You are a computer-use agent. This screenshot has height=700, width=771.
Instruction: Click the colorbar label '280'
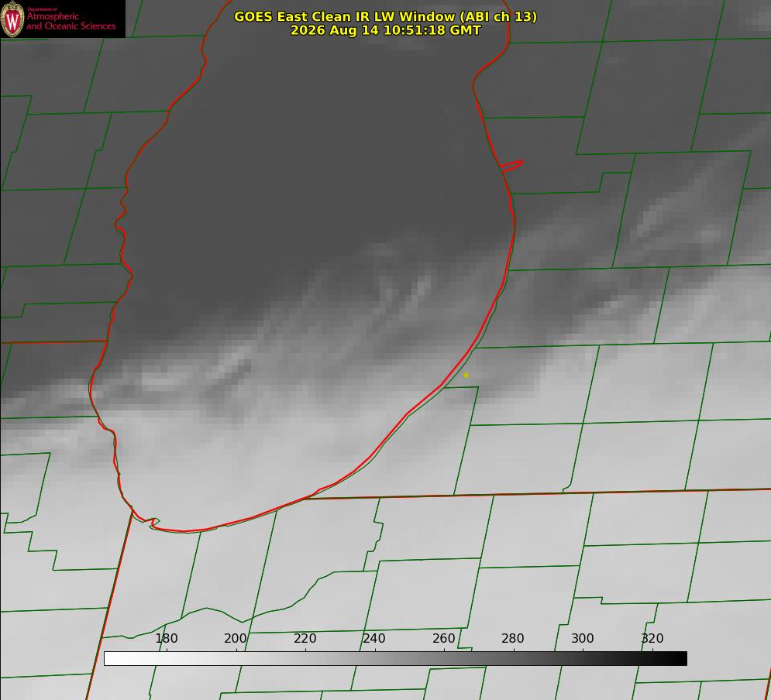pos(513,639)
